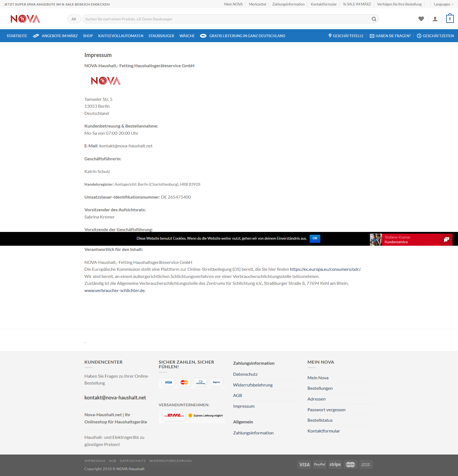Click the Visa payment icon in footer column
Screen dimensions: 458x476
[x=168, y=382]
